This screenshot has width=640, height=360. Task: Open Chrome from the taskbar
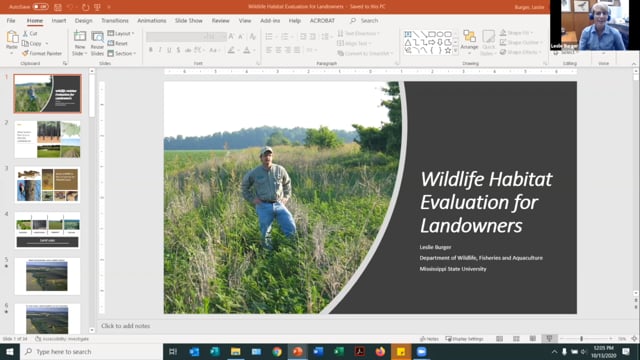point(277,351)
